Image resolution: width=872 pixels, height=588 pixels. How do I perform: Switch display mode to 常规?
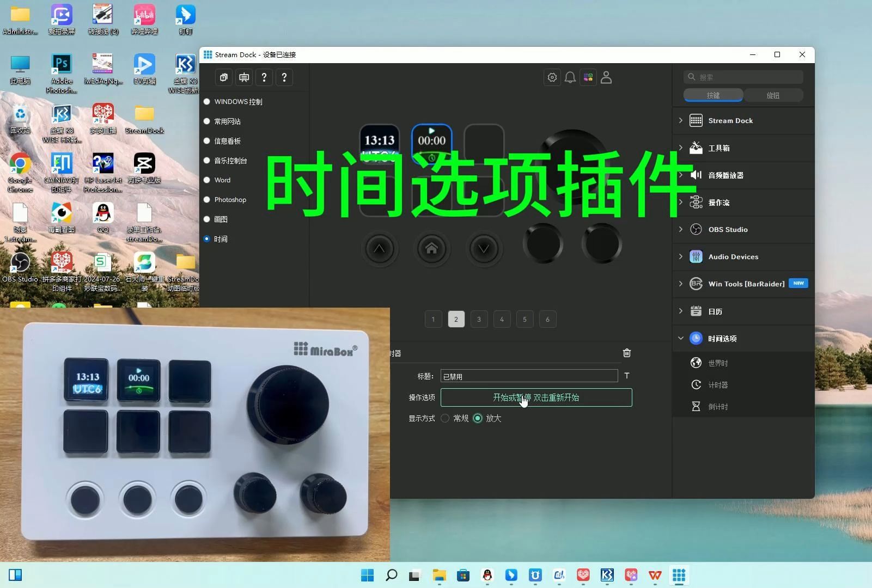445,418
